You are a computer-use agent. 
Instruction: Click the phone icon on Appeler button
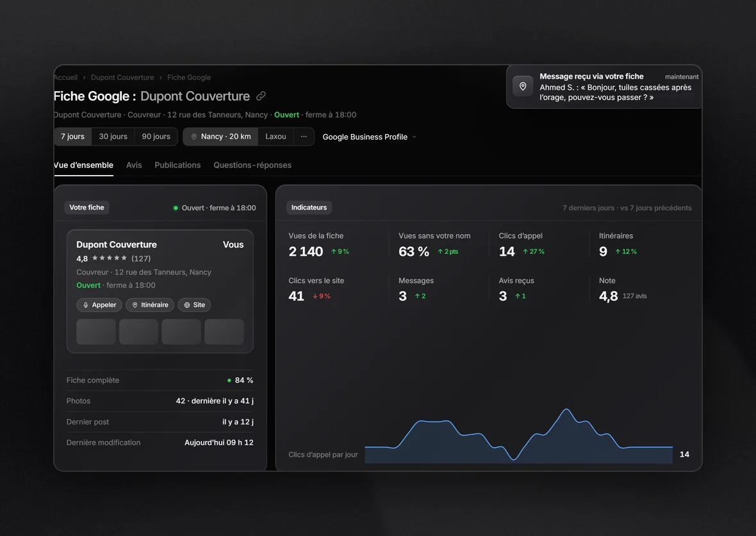click(x=86, y=305)
